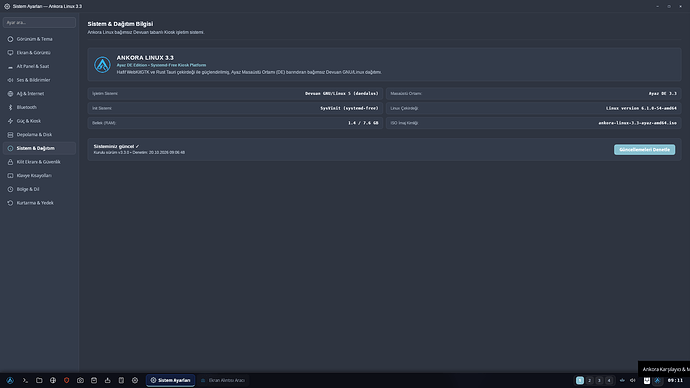This screenshot has height=388, width=690.
Task: Select the active Sistem & Dağıtım entry
Action: coord(39,148)
